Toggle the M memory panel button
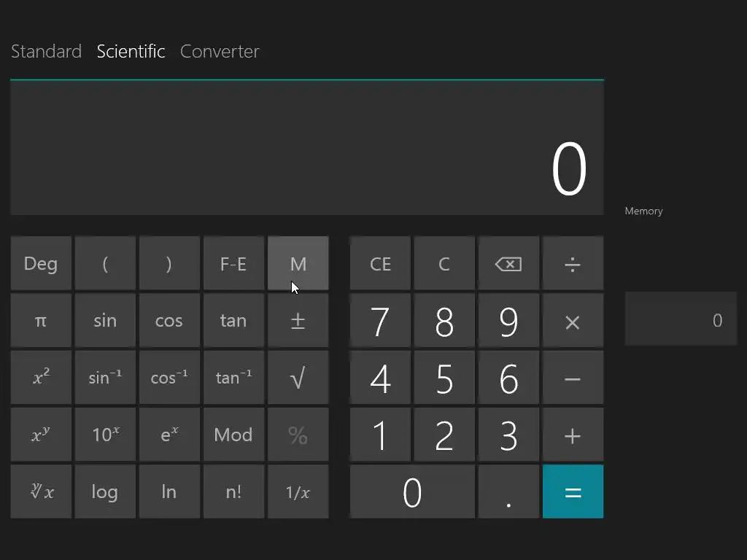Screen dimensions: 747x560 pyautogui.click(x=298, y=263)
